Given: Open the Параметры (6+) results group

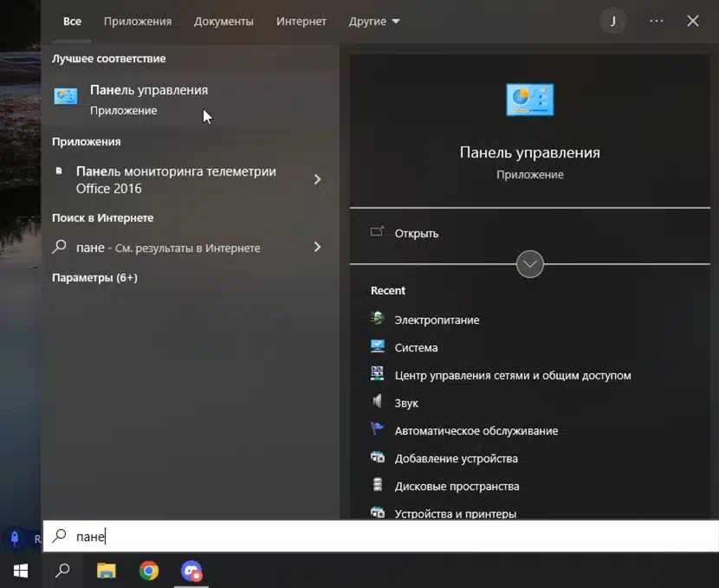Looking at the screenshot, I should coord(94,277).
